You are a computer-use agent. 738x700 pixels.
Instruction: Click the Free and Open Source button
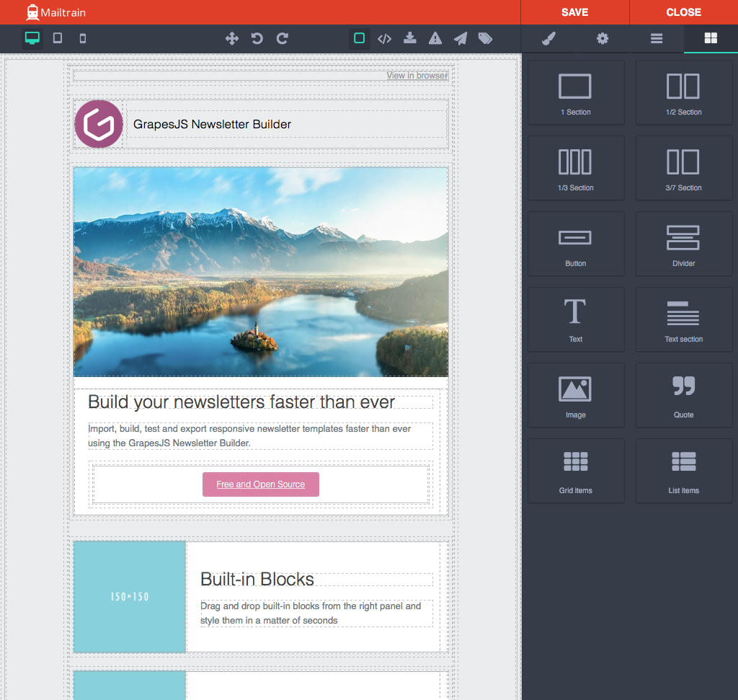point(260,484)
